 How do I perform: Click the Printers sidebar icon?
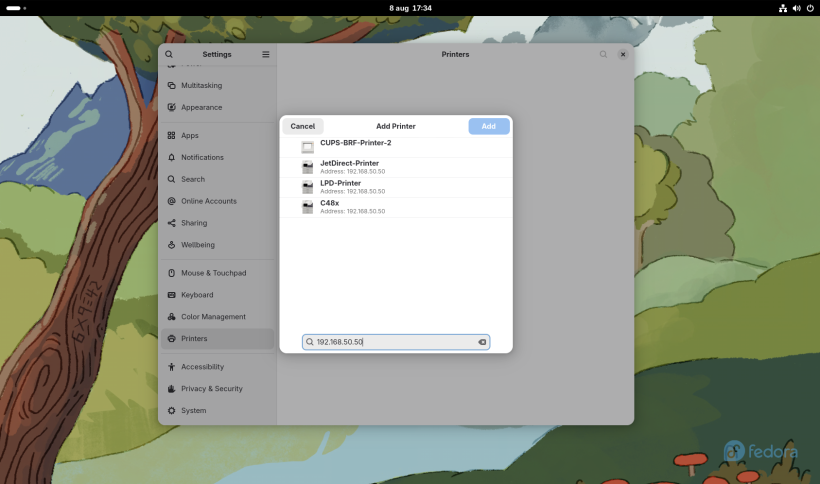(172, 339)
